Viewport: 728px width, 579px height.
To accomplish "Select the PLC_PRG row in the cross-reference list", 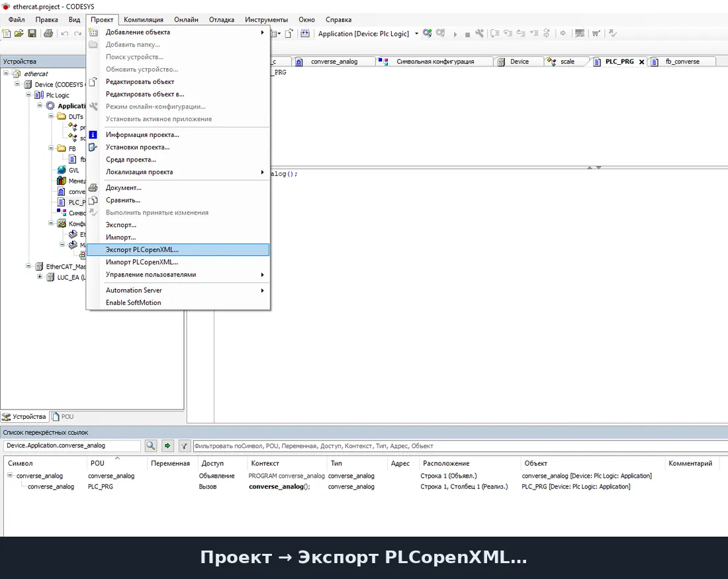I will [365, 486].
